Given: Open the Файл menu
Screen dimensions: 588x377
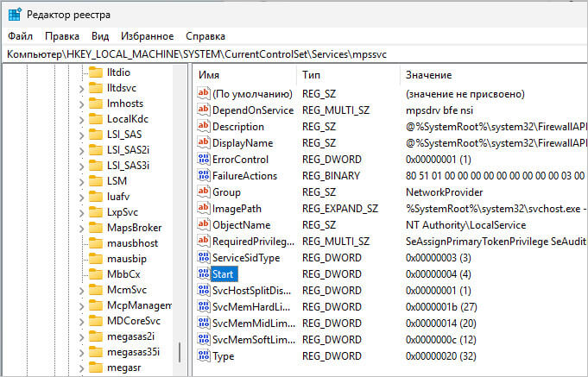Looking at the screenshot, I should [20, 36].
